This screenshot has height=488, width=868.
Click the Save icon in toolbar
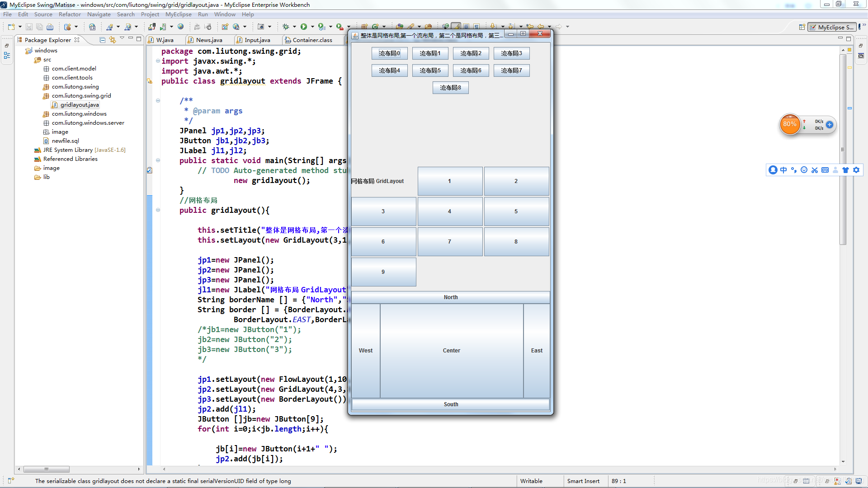pyautogui.click(x=29, y=27)
